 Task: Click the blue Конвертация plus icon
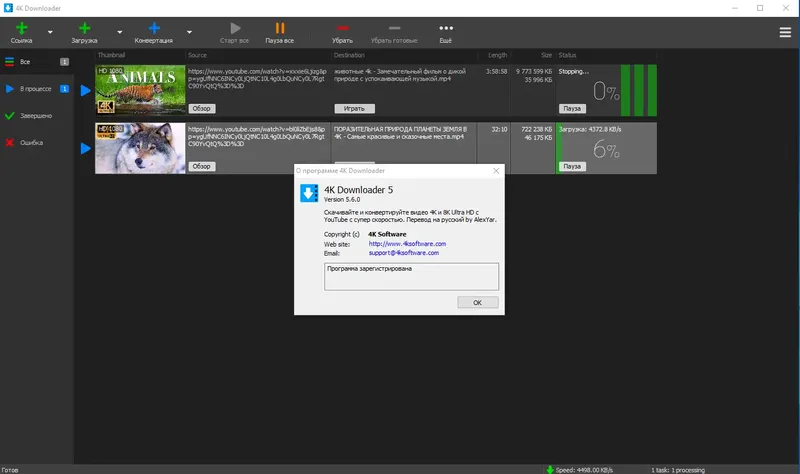[154, 28]
